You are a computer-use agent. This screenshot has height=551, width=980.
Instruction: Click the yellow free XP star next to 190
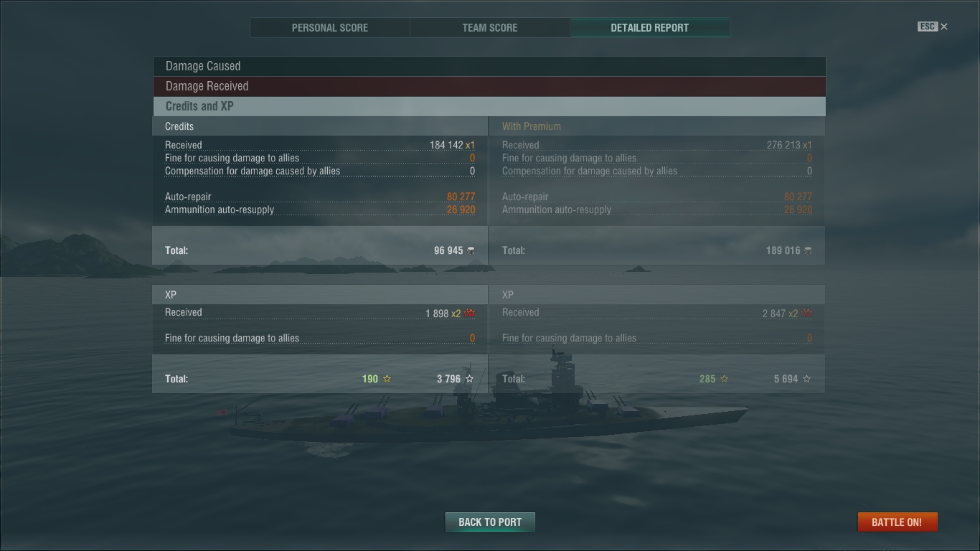(387, 379)
